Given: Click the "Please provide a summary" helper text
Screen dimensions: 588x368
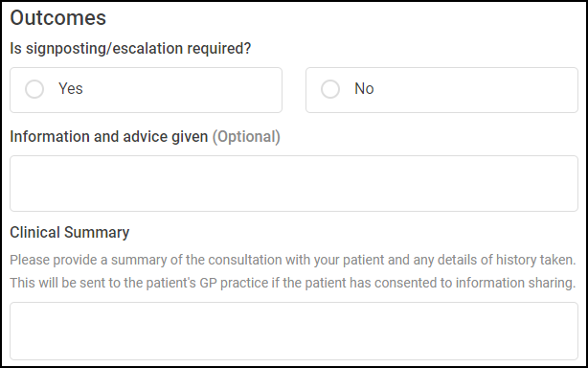Looking at the screenshot, I should click(x=292, y=260).
